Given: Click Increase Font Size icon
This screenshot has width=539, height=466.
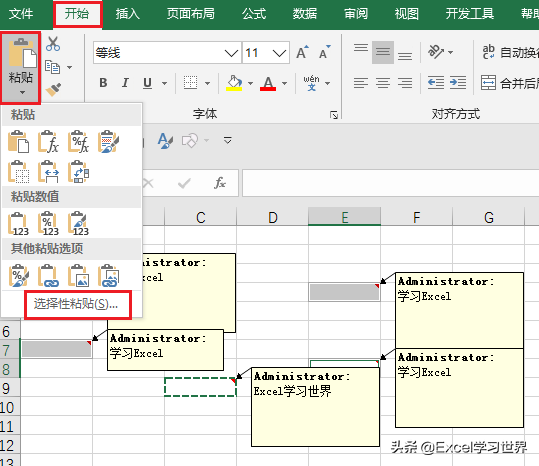Looking at the screenshot, I should pos(302,52).
